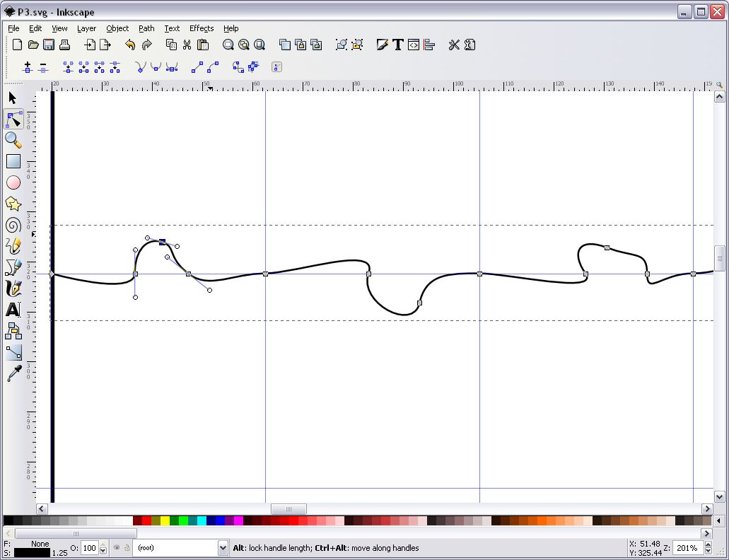Toggle the layer lock icon
The height and width of the screenshot is (560, 729).
coord(127,547)
